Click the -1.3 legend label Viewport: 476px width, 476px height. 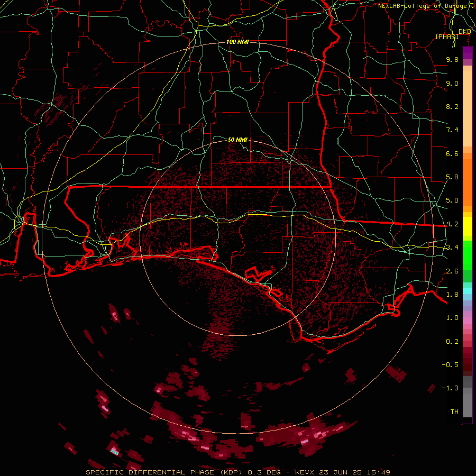click(x=450, y=388)
